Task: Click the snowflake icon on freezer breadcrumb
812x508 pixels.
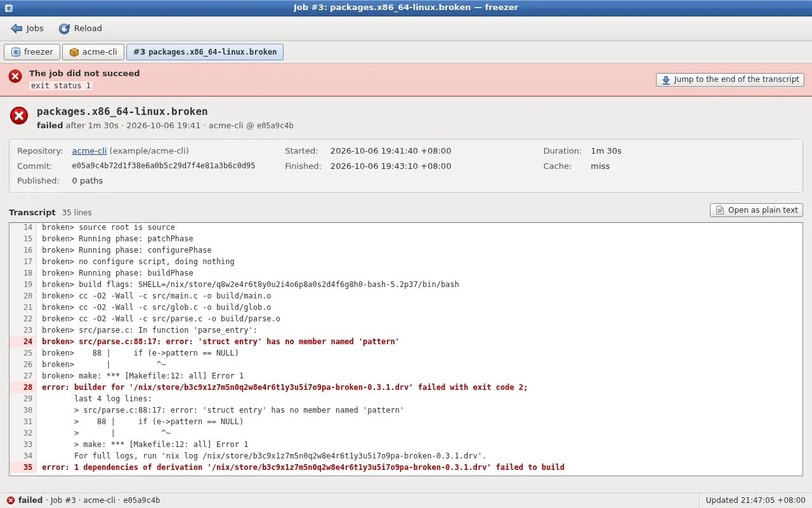Action: tap(16, 52)
